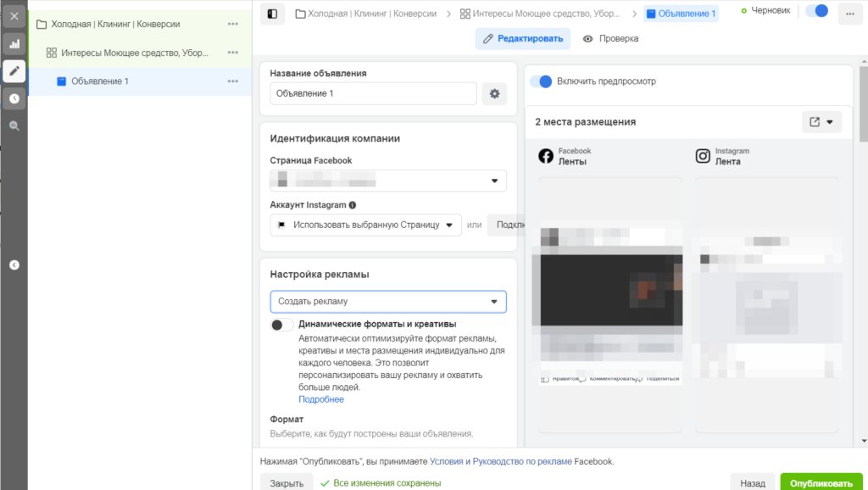The height and width of the screenshot is (490, 868).
Task: Click the gear icon next to the ad name
Action: pyautogui.click(x=494, y=94)
